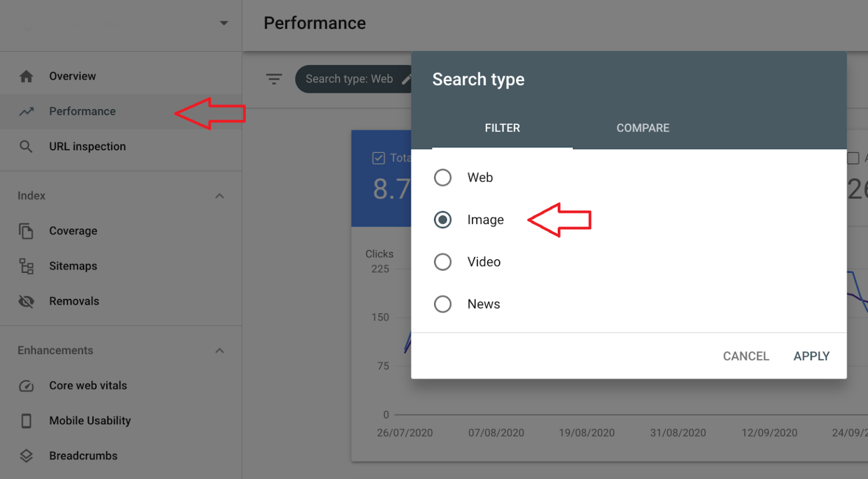Select the Removals hidden-eye icon

26,301
